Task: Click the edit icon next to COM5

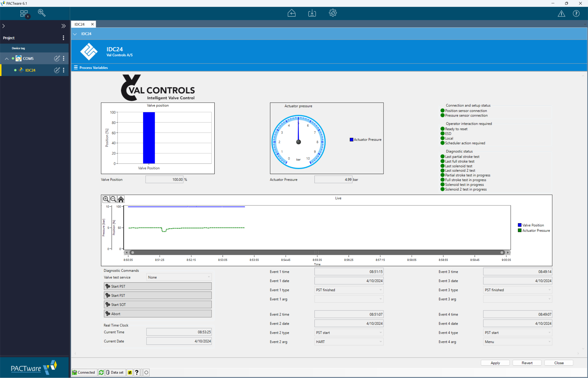Action: click(x=57, y=58)
